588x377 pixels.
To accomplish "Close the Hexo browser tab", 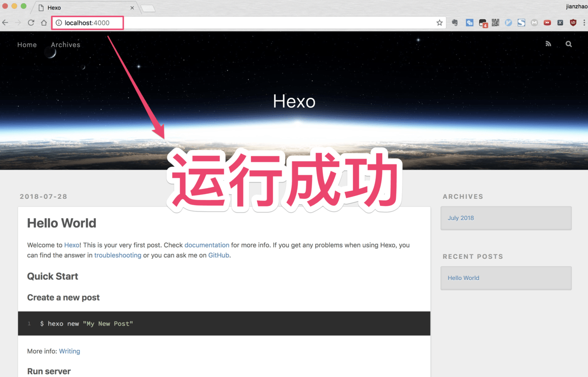I will pos(132,8).
